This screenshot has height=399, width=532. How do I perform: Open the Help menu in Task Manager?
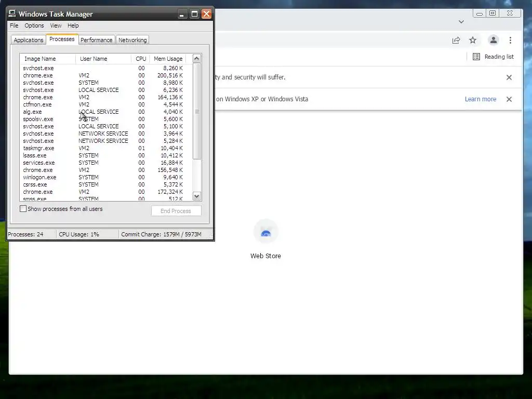[x=73, y=25]
